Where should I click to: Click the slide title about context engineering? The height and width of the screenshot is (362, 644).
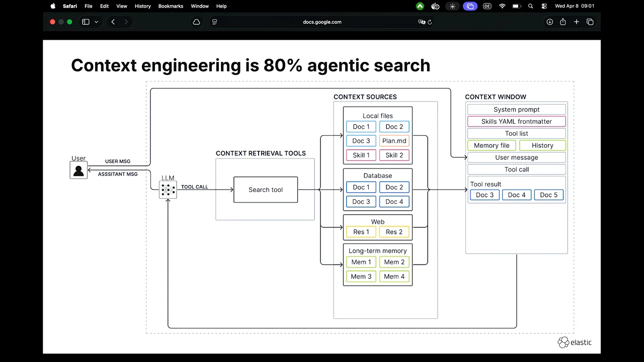[x=251, y=65]
